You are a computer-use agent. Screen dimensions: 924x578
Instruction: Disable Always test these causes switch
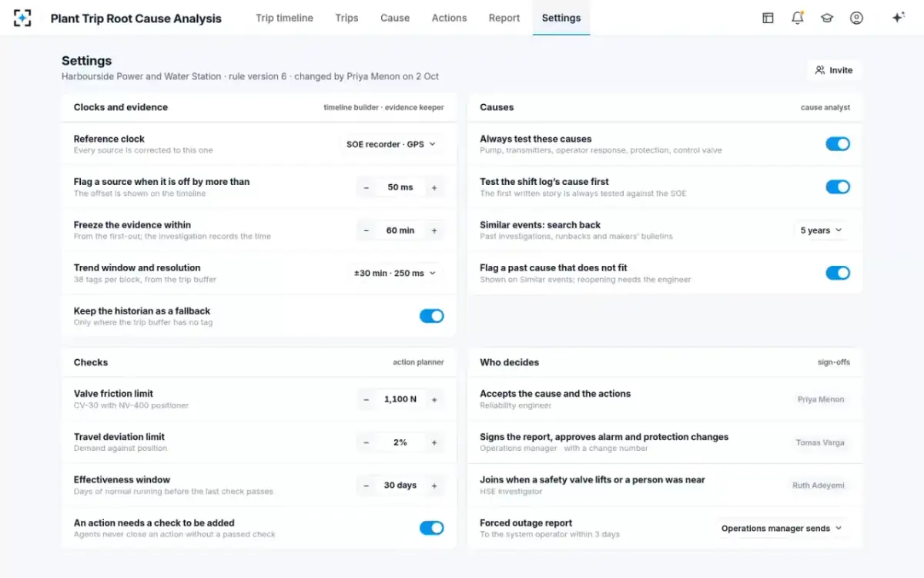[x=838, y=143]
